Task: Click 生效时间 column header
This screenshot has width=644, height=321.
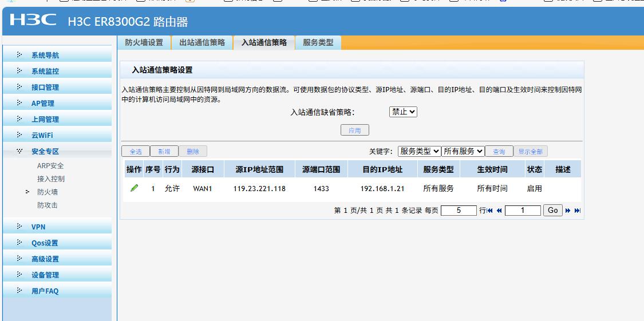Action: coord(492,169)
